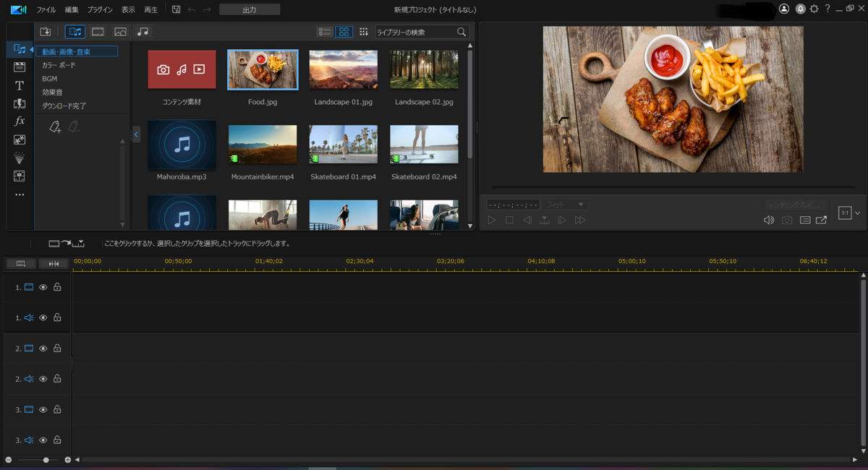Open the Title Room (T) icon
Screen dimensions: 868x470
20,85
